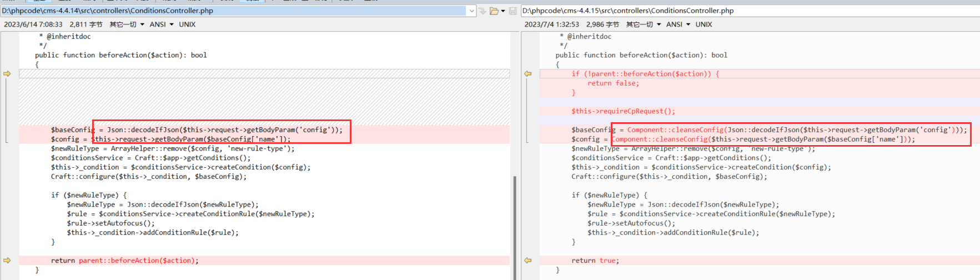Click right gutter arrow at return true line
980x280 pixels.
[x=528, y=260]
